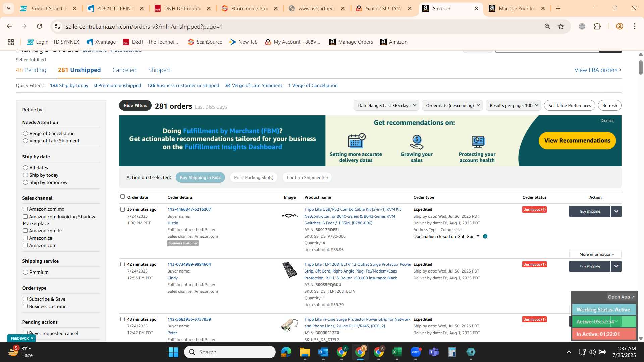Viewport: 644px width, 362px height.
Task: Open Excel from the taskbar
Action: tap(397, 352)
